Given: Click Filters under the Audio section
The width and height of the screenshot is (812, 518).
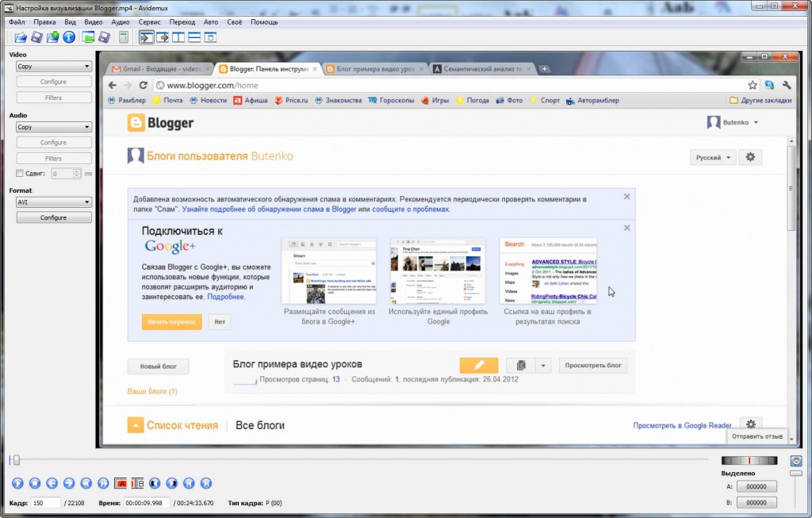Looking at the screenshot, I should click(54, 159).
